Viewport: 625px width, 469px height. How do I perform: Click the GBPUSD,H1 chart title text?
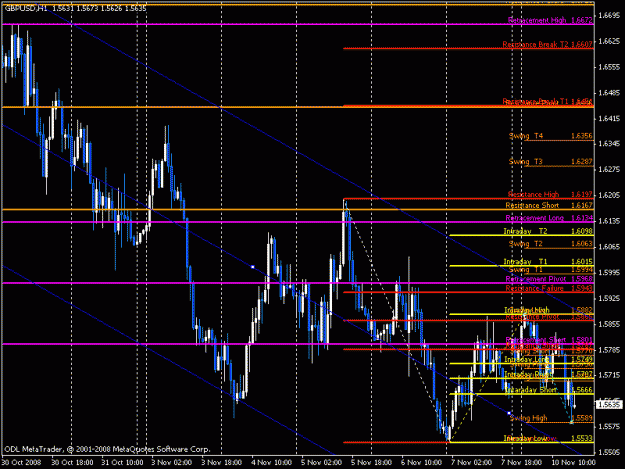point(26,8)
